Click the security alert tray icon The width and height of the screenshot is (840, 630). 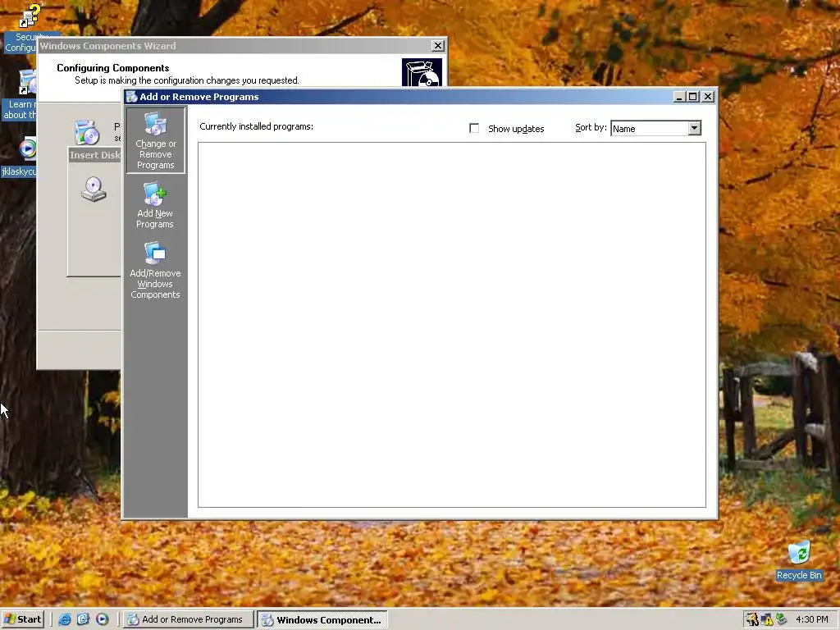(752, 619)
